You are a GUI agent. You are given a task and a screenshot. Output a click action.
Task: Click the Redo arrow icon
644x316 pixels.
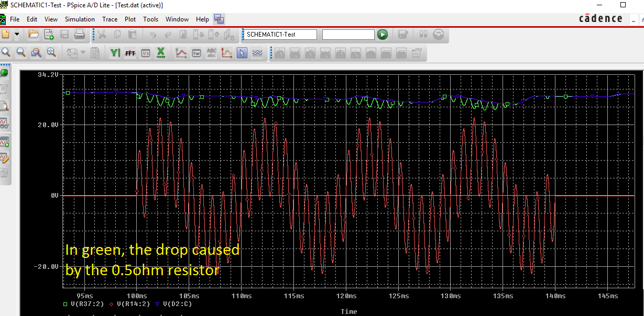pos(168,35)
